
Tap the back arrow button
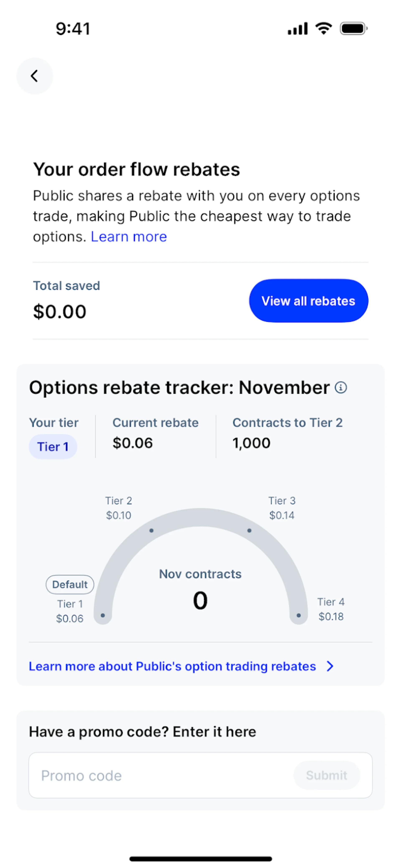click(x=35, y=76)
